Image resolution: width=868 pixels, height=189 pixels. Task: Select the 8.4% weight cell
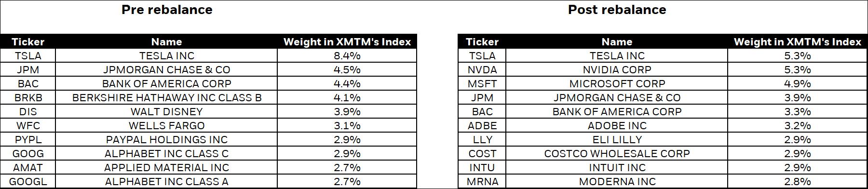pos(347,55)
